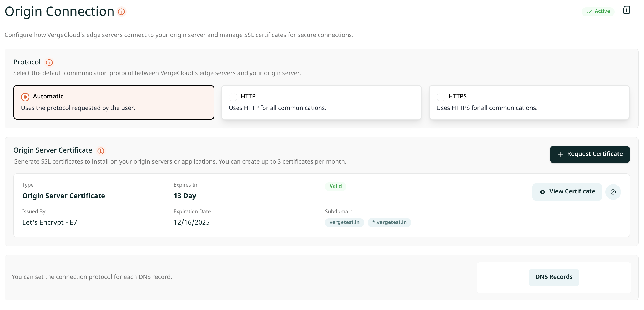Click the HTTPS option card description text
The width and height of the screenshot is (644, 310).
pyautogui.click(x=487, y=108)
